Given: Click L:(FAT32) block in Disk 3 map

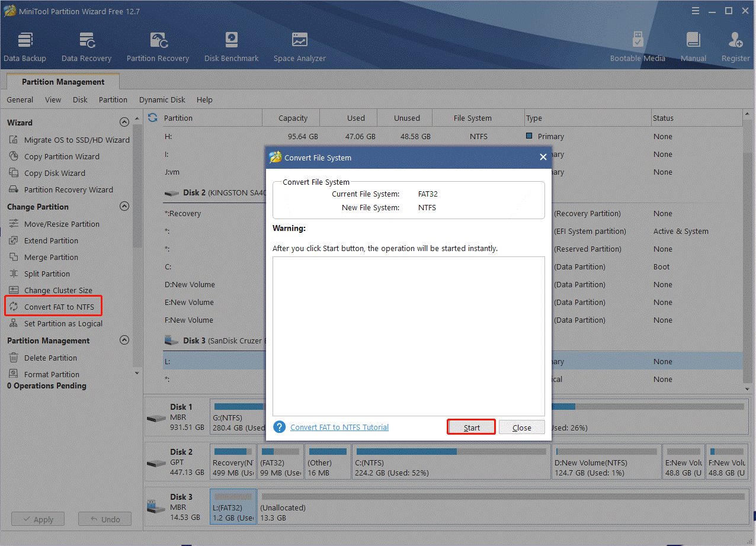Looking at the screenshot, I should [233, 506].
